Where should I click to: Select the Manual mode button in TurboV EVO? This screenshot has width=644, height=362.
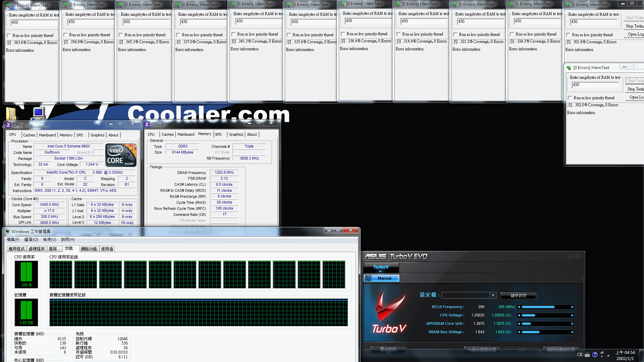click(381, 278)
